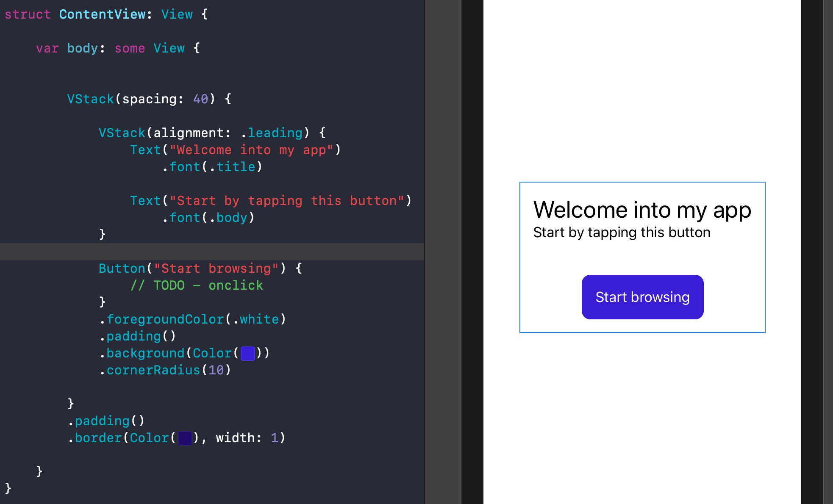Screen dimensions: 833x504
Task: Click the border color swatch in VStack
Action: pyautogui.click(x=186, y=438)
